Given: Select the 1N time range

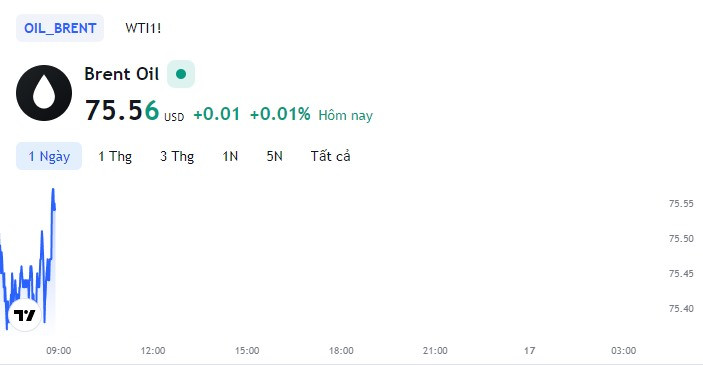Looking at the screenshot, I should point(230,156).
